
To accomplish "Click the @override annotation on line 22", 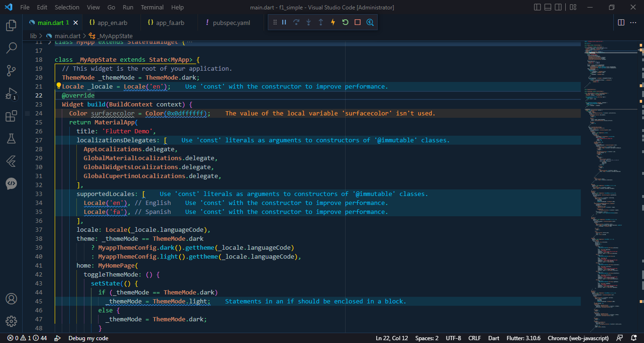I will tap(78, 96).
